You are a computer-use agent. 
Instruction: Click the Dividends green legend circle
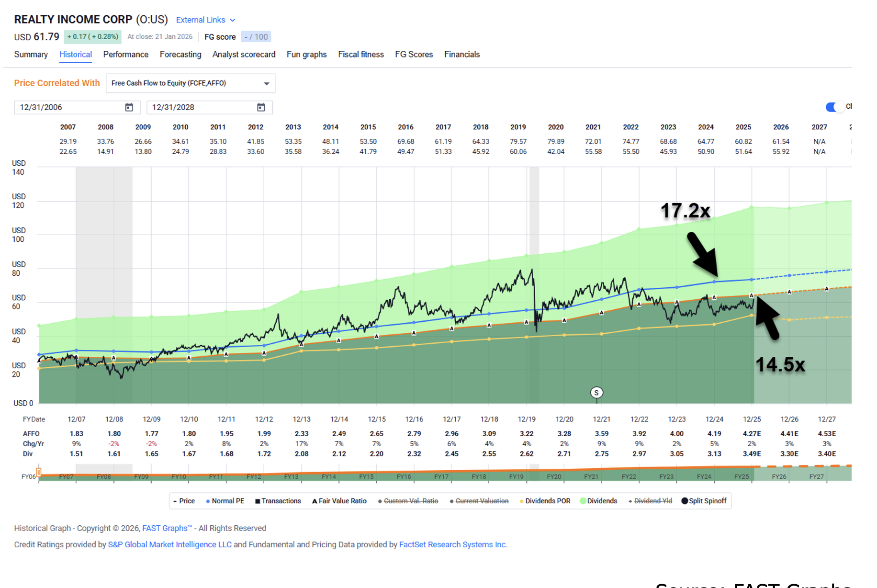pyautogui.click(x=583, y=501)
